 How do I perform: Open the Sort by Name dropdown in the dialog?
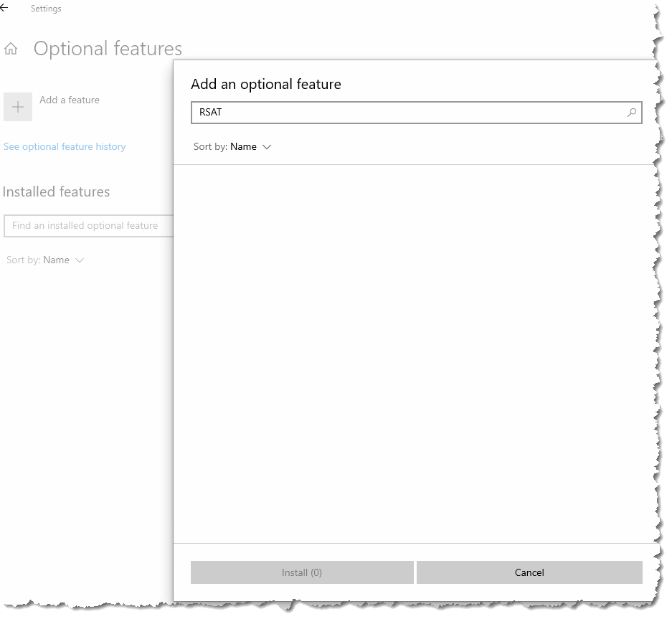click(x=232, y=147)
